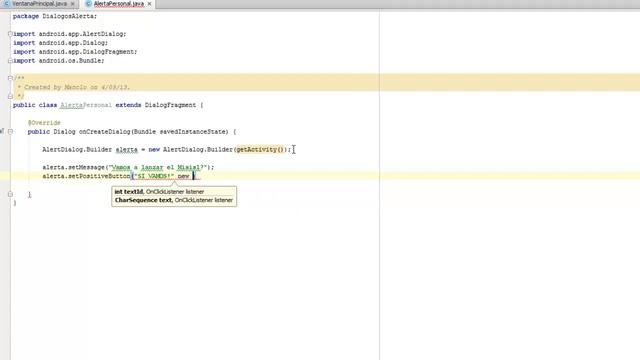Collapse the Javadoc comment block
This screenshot has height=360, width=640.
point(10,78)
